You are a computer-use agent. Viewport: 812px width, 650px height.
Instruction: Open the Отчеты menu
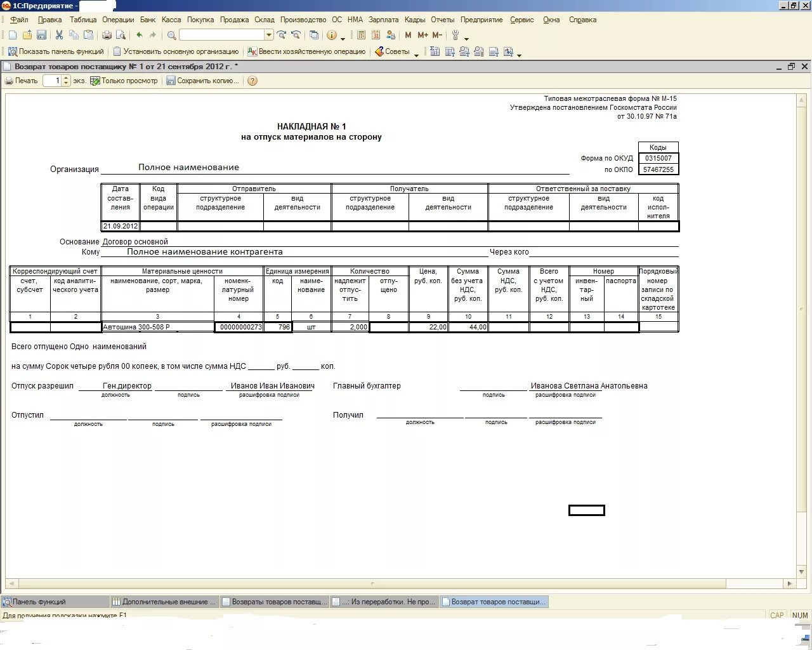(x=443, y=20)
